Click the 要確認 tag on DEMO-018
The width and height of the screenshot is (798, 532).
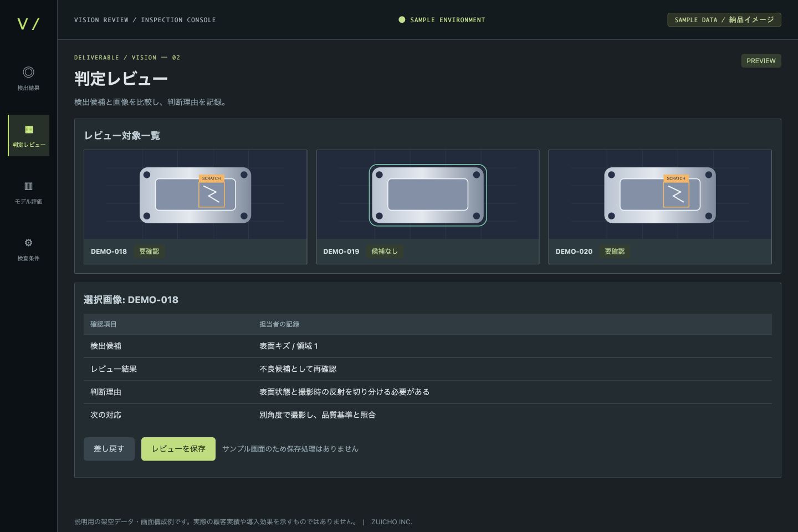point(149,252)
